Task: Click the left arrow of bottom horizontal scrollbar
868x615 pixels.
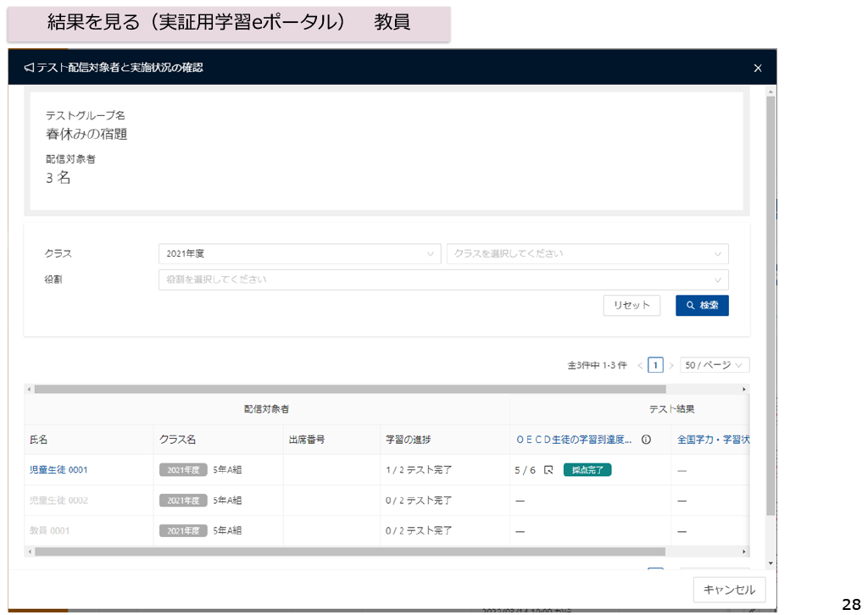Action: (30, 552)
